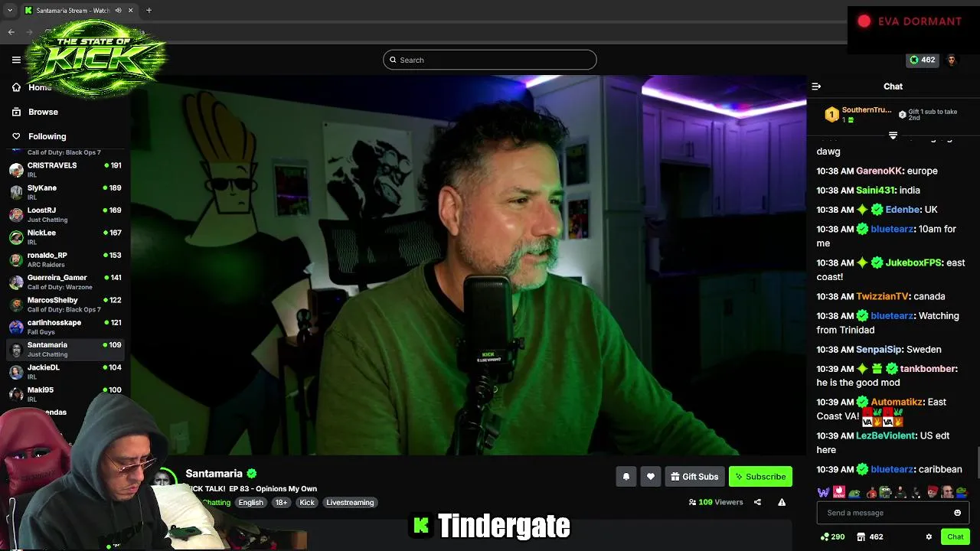Focus the Kick search box
The height and width of the screenshot is (551, 980).
[490, 60]
